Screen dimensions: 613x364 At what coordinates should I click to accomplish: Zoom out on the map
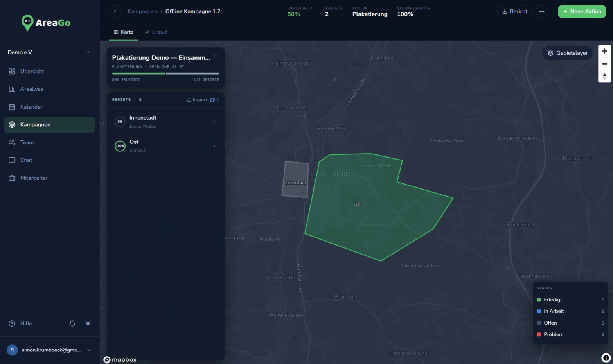click(x=604, y=64)
